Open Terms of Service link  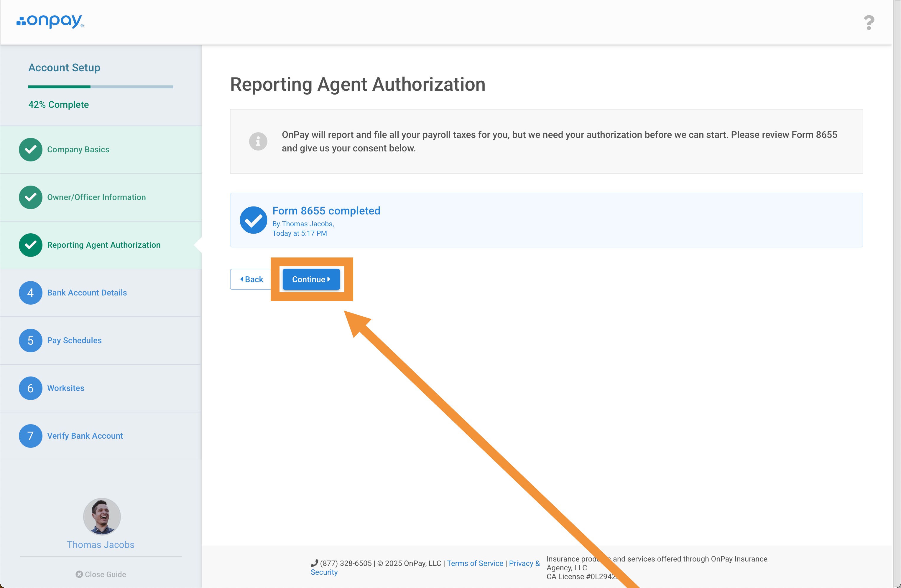475,563
